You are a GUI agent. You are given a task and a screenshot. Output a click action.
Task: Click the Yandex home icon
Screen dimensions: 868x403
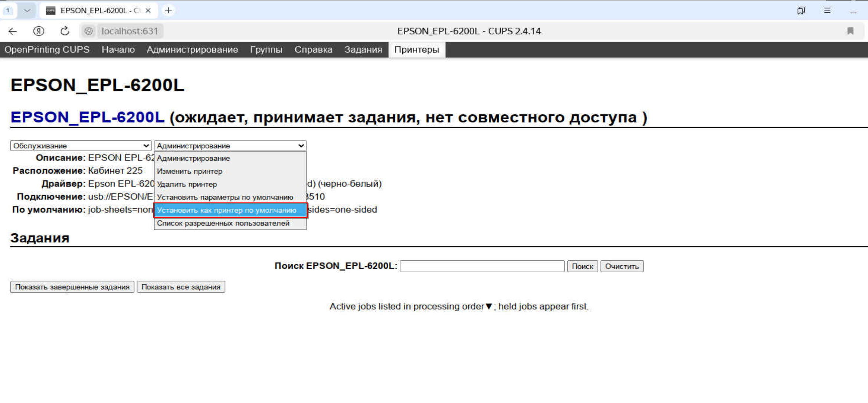coord(39,31)
